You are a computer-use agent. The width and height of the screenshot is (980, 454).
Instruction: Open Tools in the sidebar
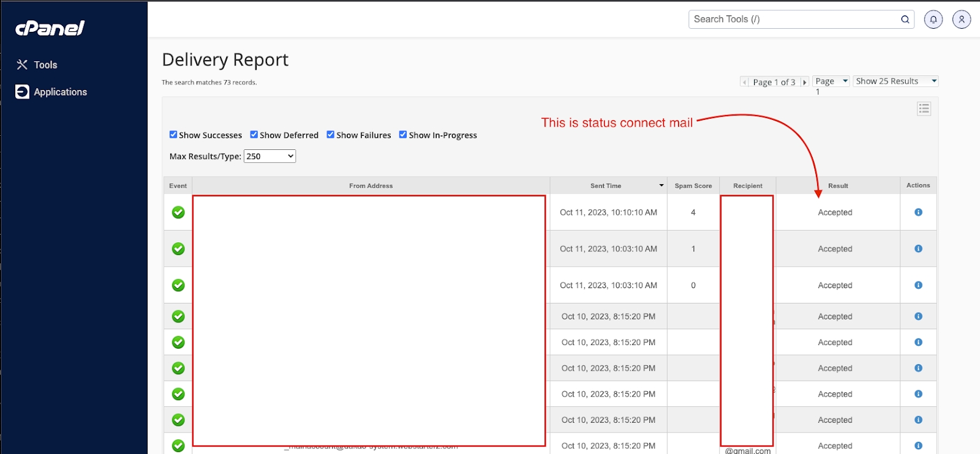[x=45, y=65]
